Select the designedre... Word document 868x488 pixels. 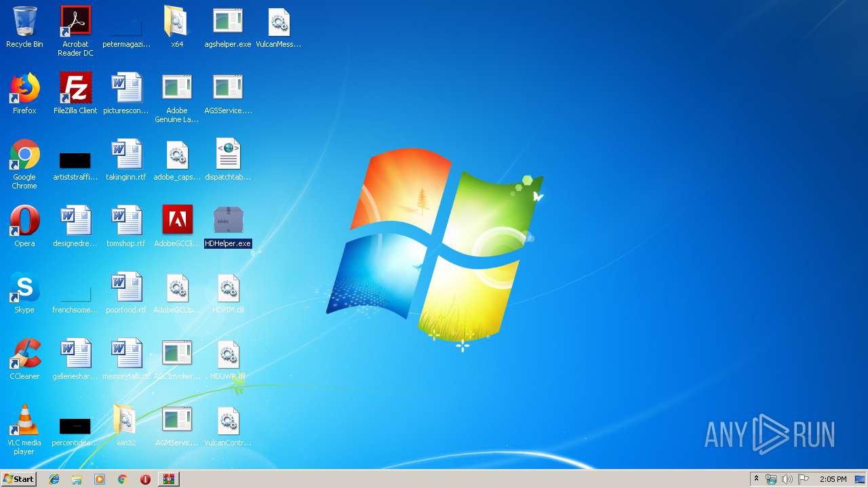pyautogui.click(x=75, y=228)
